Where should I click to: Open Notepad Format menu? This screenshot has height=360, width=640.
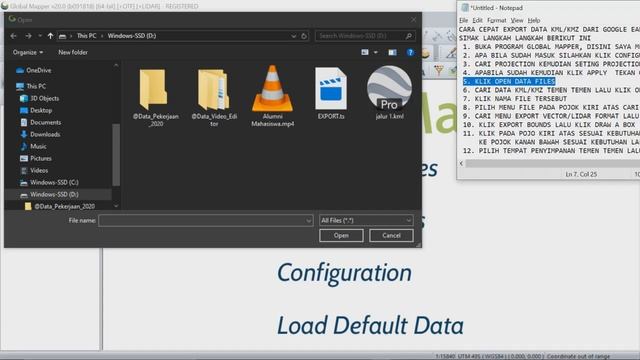coord(497,20)
